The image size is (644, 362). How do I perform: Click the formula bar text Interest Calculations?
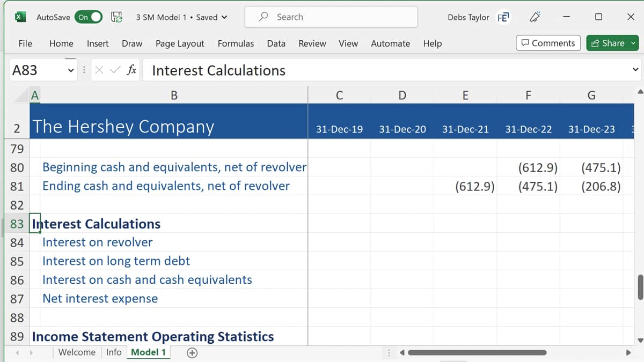tap(218, 70)
